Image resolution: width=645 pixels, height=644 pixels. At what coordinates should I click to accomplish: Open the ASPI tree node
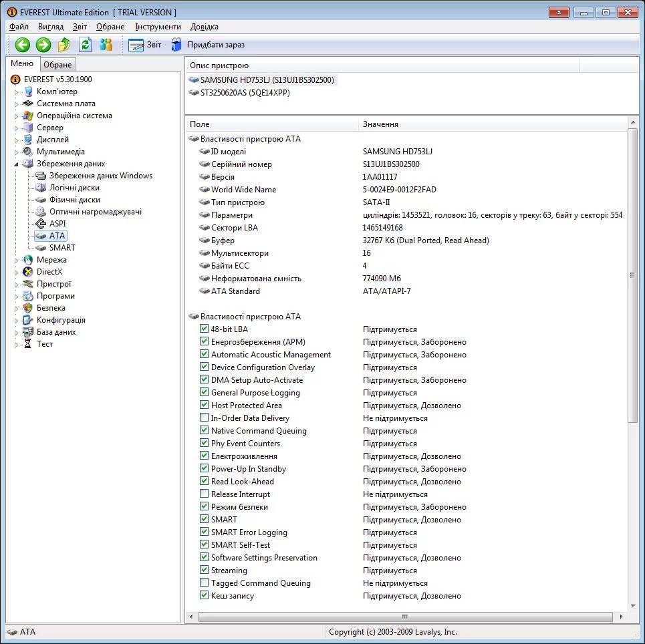57,224
